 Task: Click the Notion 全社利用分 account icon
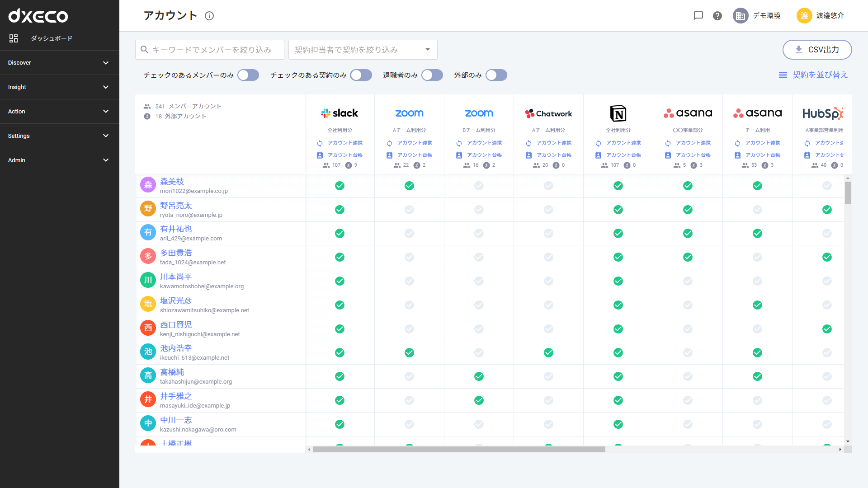(618, 113)
